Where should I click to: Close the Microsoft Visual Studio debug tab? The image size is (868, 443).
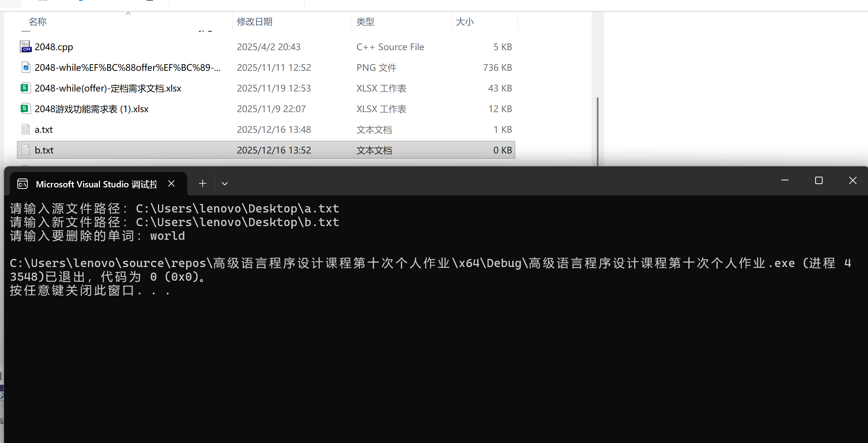[x=171, y=183]
